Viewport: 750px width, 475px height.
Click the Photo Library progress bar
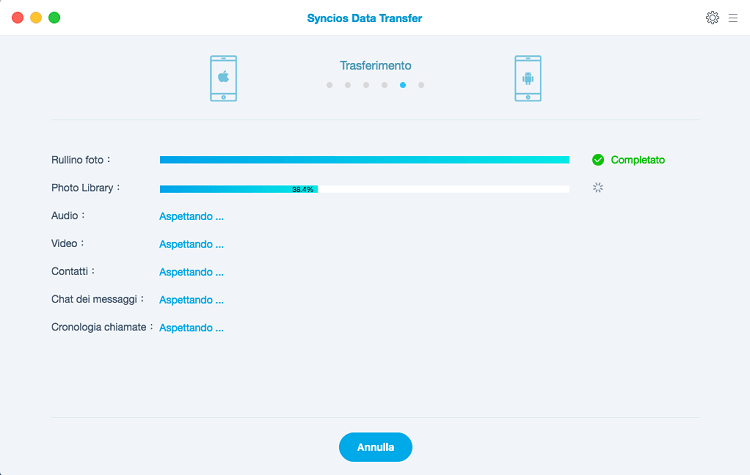coord(364,189)
